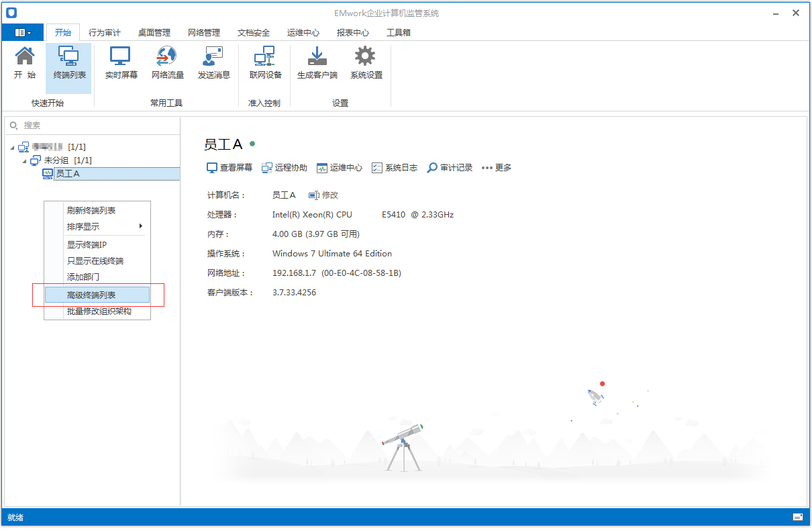Click 发送消息 send message icon
Viewport: 812px width, 531px height.
pyautogui.click(x=213, y=64)
